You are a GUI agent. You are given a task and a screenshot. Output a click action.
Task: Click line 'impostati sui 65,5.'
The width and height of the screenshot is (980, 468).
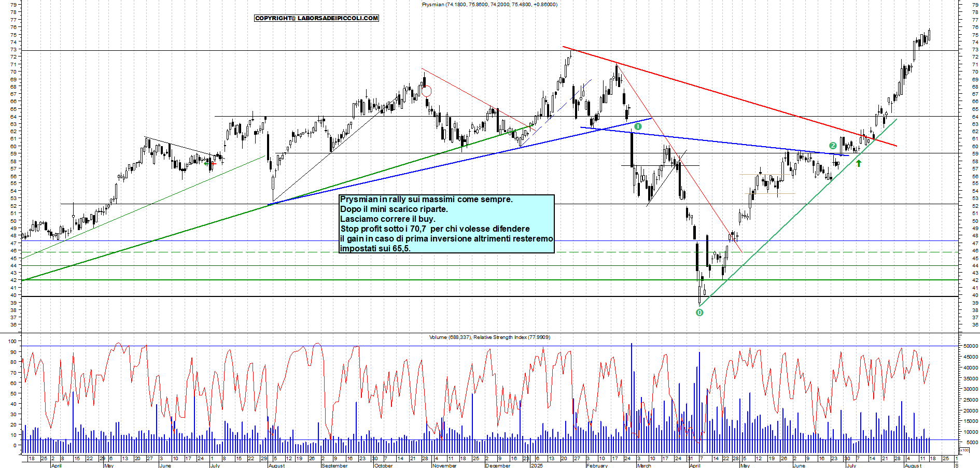tap(375, 249)
